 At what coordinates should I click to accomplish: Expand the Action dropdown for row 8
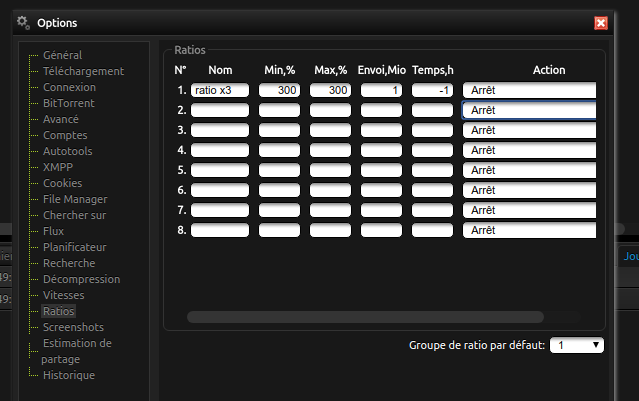(x=529, y=230)
